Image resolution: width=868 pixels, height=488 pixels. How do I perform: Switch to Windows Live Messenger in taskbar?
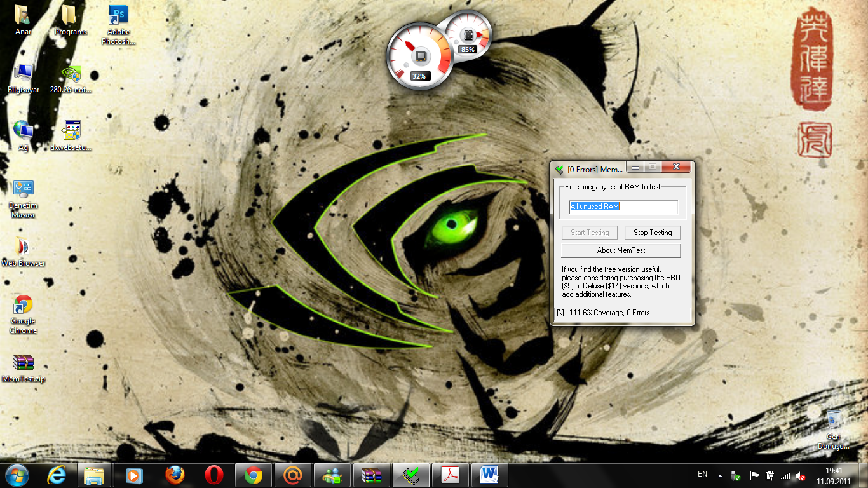click(x=332, y=475)
